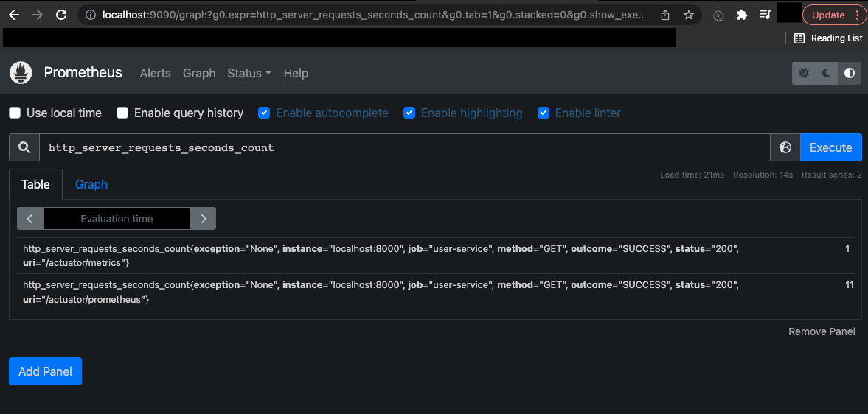Step evaluation time forward
Viewport: 868px width, 414px height.
(203, 219)
